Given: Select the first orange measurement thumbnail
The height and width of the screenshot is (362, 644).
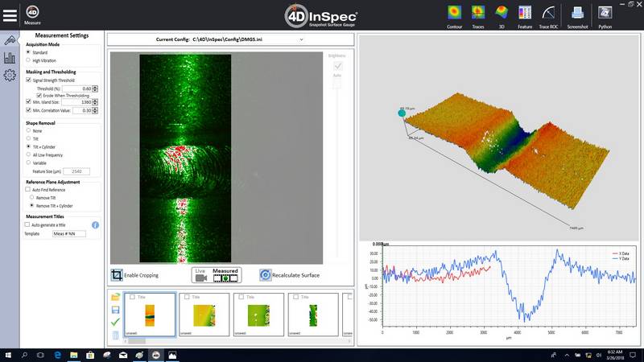Looking at the screenshot, I should [150, 315].
